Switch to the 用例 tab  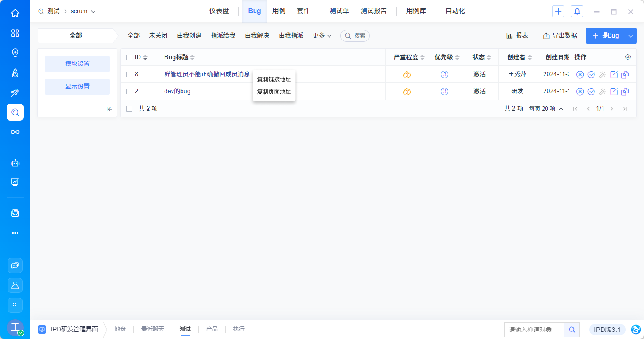click(279, 11)
